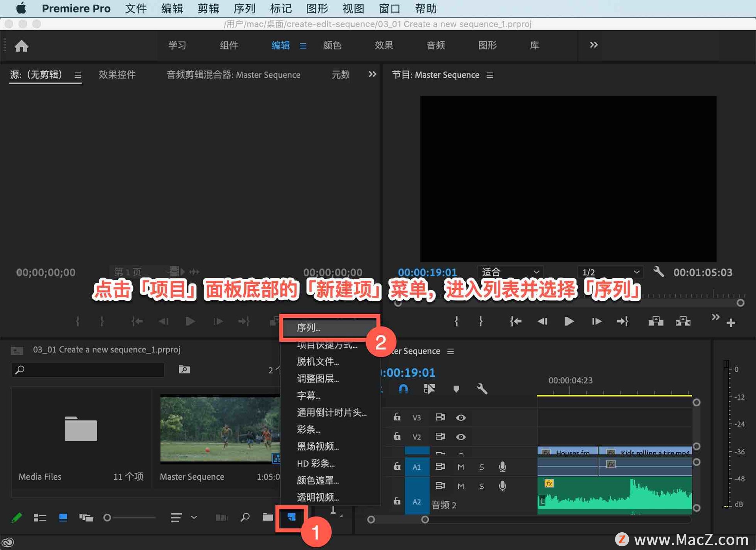Toggle the read-only green pencil icon
756x550 pixels.
tap(17, 517)
